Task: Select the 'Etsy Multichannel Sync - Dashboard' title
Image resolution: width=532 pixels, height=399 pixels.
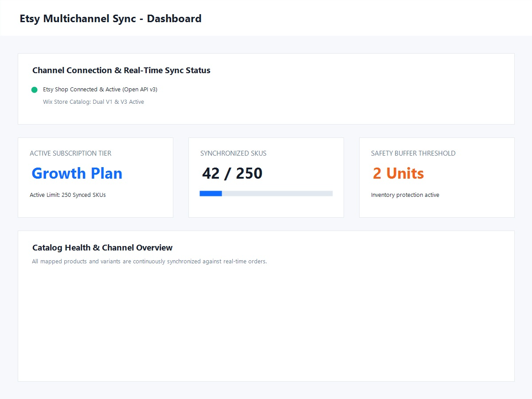Action: (110, 19)
